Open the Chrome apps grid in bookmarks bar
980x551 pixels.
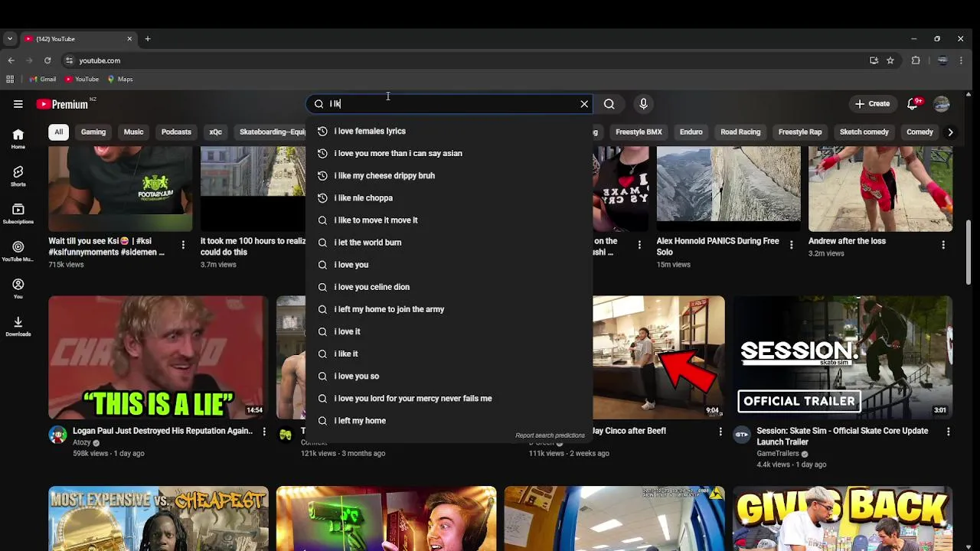point(10,79)
